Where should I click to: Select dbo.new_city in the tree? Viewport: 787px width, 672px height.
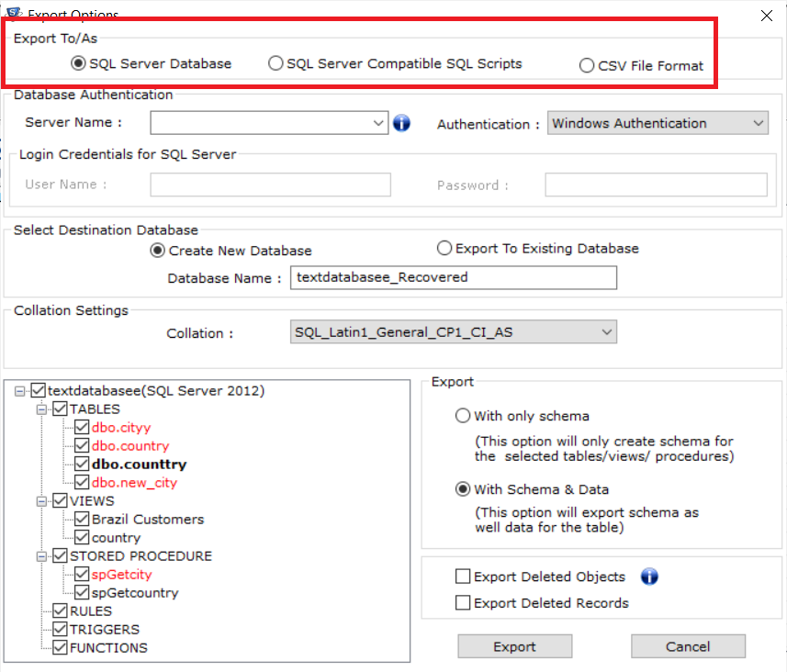134,483
